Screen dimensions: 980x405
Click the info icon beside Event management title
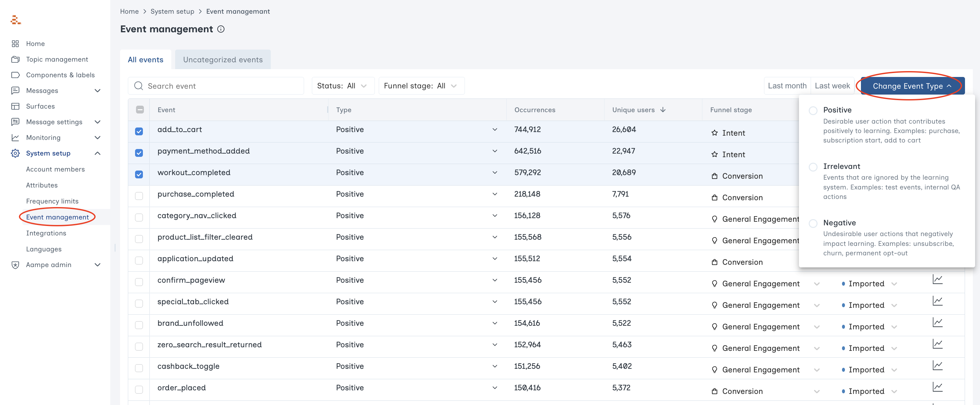(x=221, y=29)
